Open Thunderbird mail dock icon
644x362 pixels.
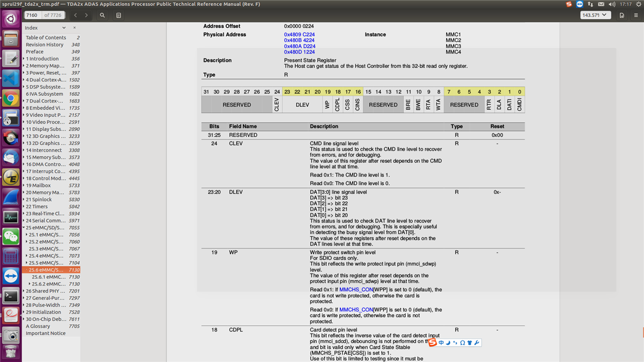point(10,157)
